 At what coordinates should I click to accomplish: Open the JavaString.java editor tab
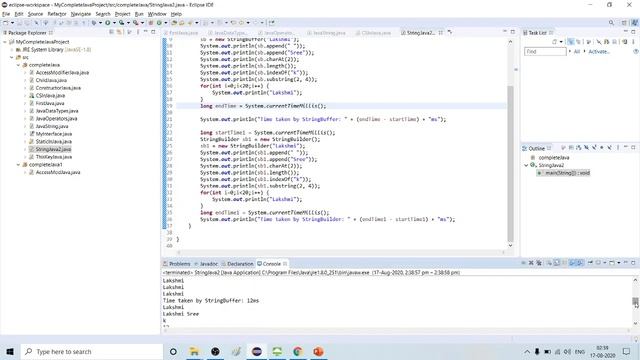coord(327,33)
